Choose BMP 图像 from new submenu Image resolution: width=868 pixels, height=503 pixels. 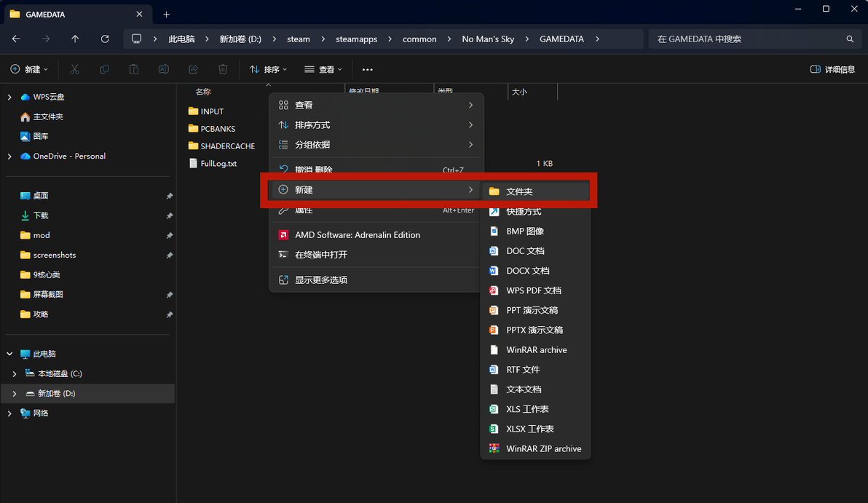coord(535,231)
